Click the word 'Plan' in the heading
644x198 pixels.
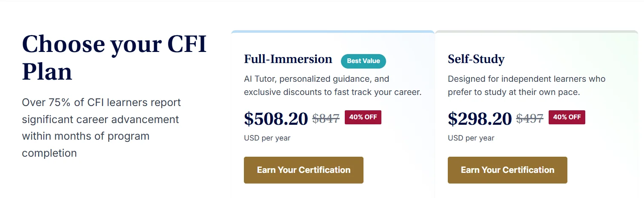point(47,72)
